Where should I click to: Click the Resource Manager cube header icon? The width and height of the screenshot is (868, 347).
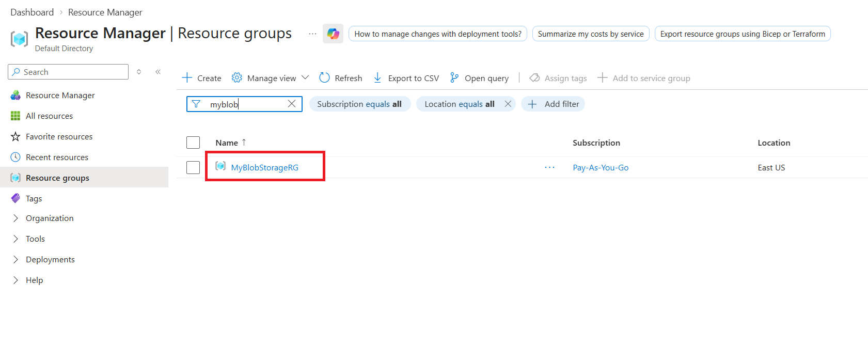tap(19, 39)
